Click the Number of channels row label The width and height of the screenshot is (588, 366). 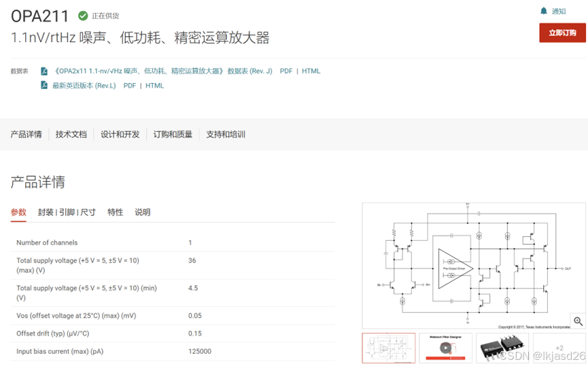click(x=47, y=242)
